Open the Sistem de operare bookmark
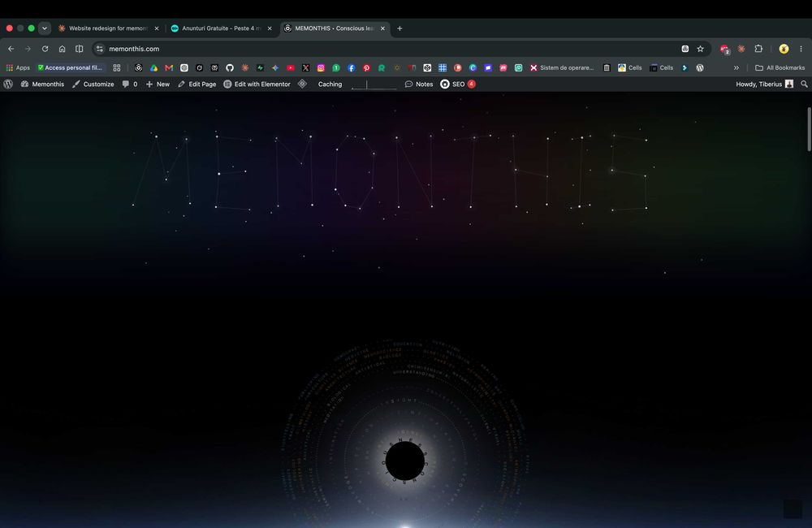This screenshot has width=812, height=528. pos(562,68)
